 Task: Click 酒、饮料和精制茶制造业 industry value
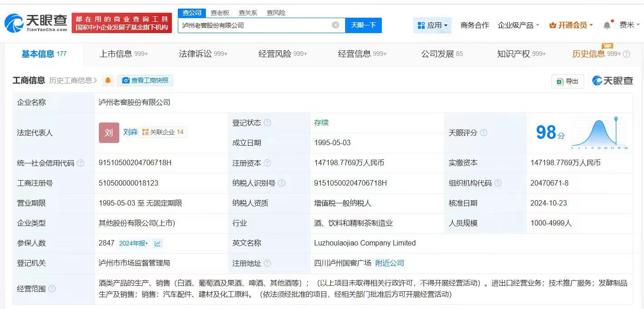coord(353,223)
